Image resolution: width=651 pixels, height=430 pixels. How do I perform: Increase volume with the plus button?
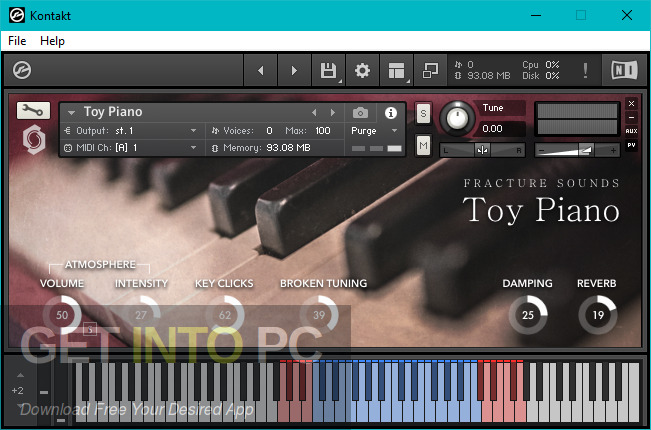click(x=613, y=150)
